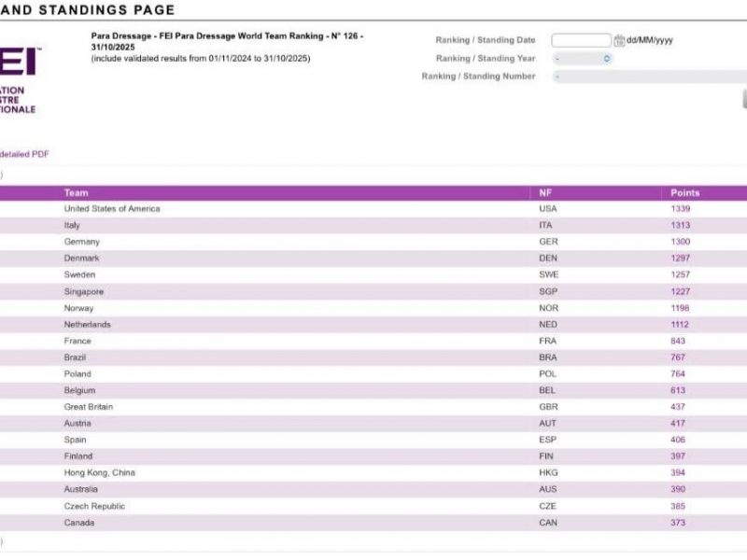The height and width of the screenshot is (560, 747).
Task: Open USA's 1339 points details
Action: (680, 209)
